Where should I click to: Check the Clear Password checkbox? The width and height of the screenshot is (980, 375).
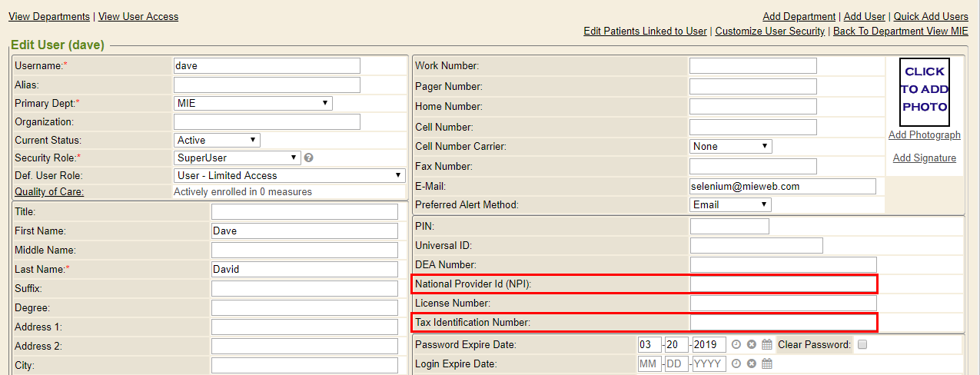click(x=862, y=345)
